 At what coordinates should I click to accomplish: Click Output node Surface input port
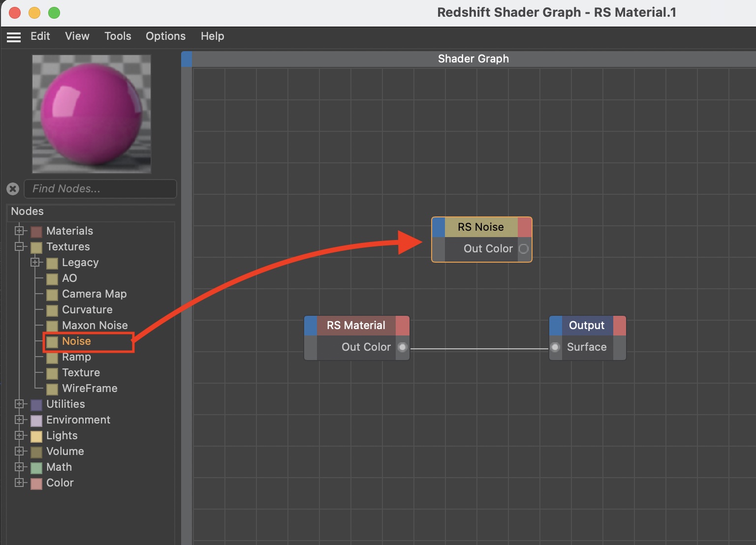[x=555, y=347]
